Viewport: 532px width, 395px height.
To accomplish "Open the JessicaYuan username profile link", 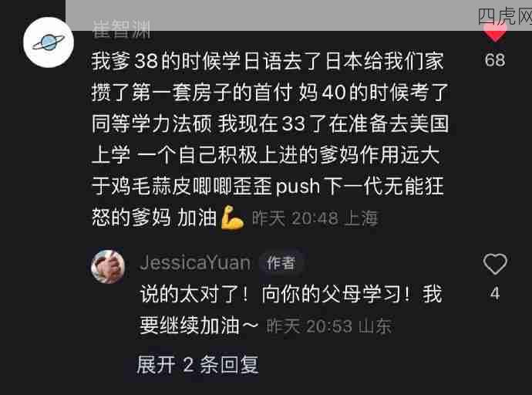I will [x=195, y=263].
